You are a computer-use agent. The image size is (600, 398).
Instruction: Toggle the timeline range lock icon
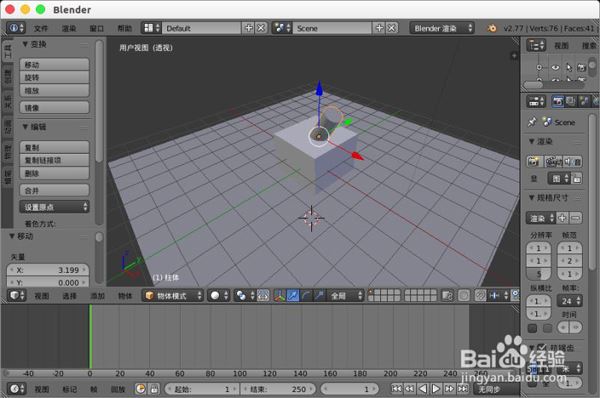point(153,389)
